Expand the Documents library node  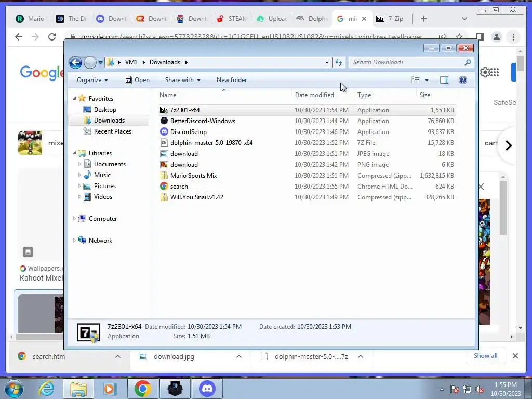[x=79, y=164]
